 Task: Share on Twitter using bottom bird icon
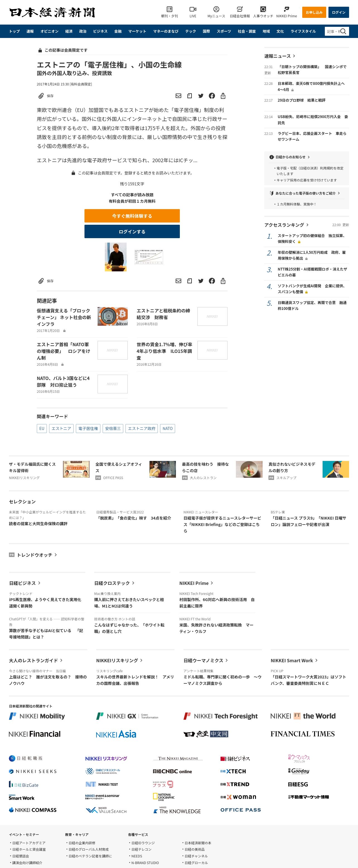click(201, 281)
